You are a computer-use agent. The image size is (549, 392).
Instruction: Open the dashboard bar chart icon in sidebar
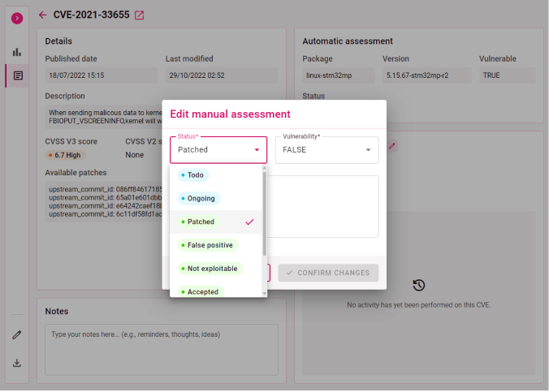click(17, 52)
